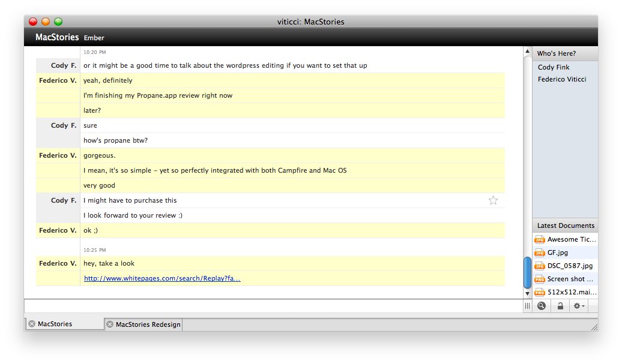This screenshot has width=622, height=364.
Task: Open the gear settings dropdown menu
Action: click(579, 306)
